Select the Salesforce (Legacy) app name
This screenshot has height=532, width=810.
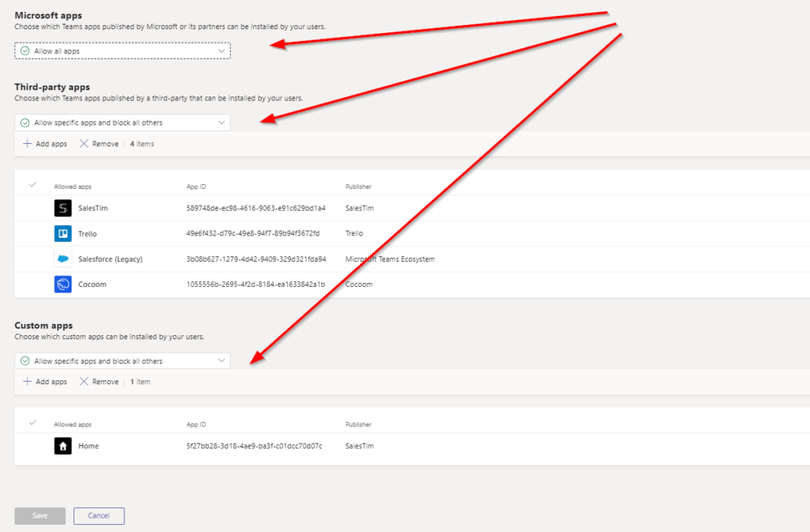(110, 259)
